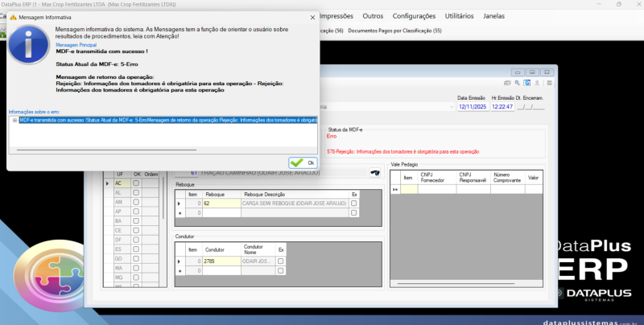
Task: Click the search key icon in MDF-e toolbar
Action: click(517, 83)
